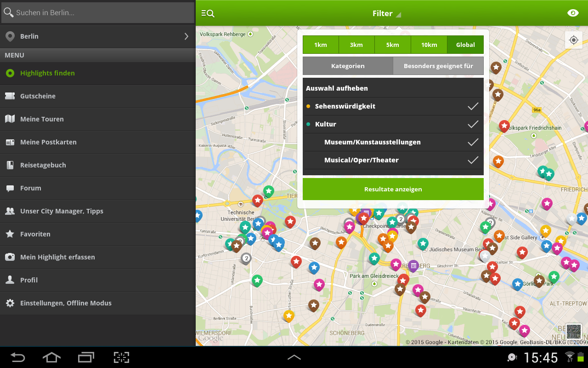Click 'Auswahl aufheben' to clear selection
This screenshot has width=588, height=368.
pyautogui.click(x=337, y=88)
